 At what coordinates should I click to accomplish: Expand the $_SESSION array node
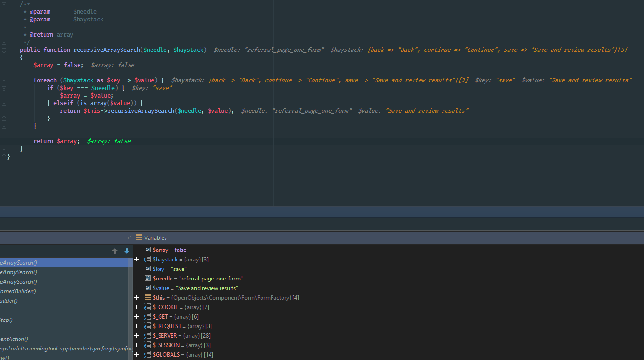click(137, 345)
